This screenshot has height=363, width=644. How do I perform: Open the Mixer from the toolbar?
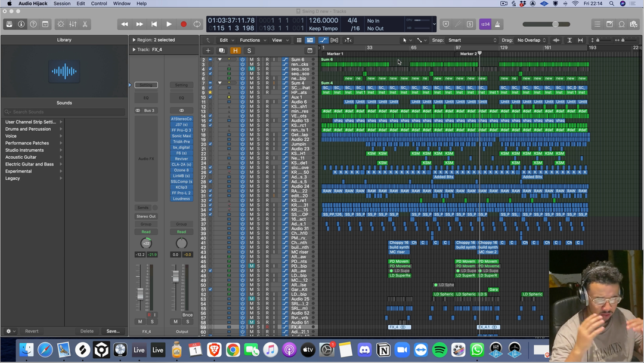tap(73, 24)
